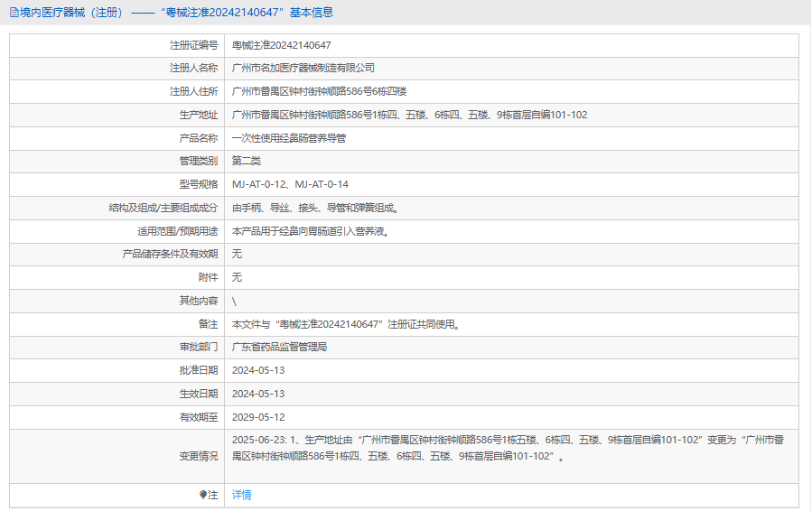812x511 pixels.
Task: Click production address value in 生产地址 row
Action: click(x=410, y=115)
